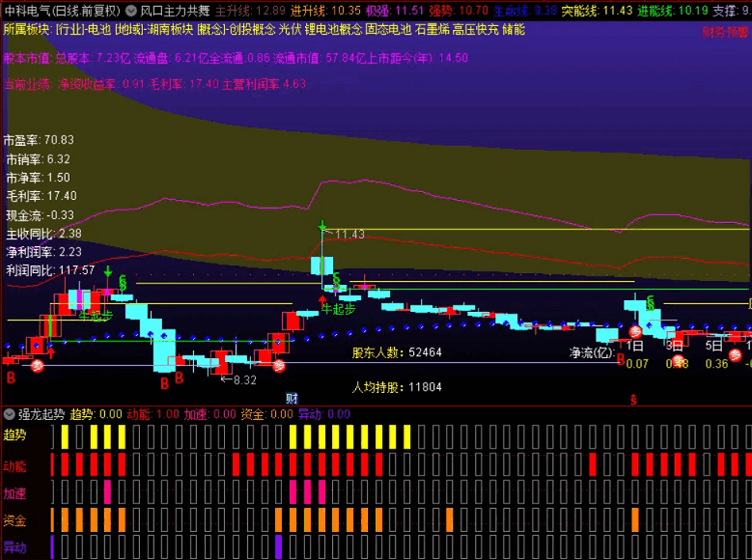The image size is (752, 560).
Task: Click the 0.07 net flow value
Action: 637,364
